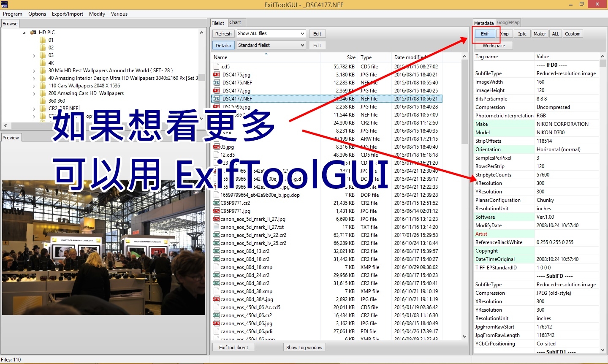Click the C95P9771.jpg file icon

[216, 211]
